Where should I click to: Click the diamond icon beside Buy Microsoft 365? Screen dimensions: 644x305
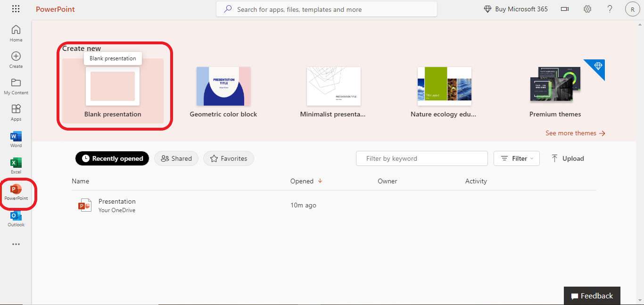click(487, 9)
